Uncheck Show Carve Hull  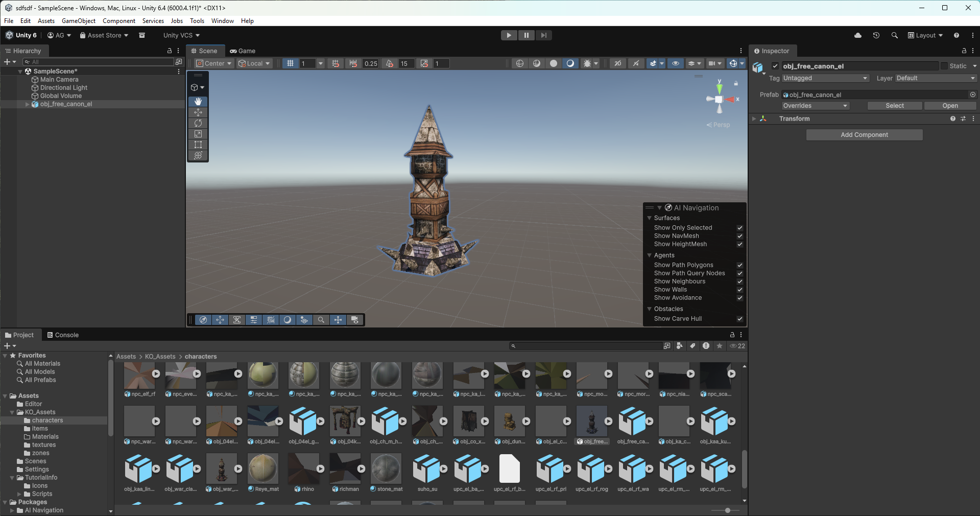click(x=739, y=319)
